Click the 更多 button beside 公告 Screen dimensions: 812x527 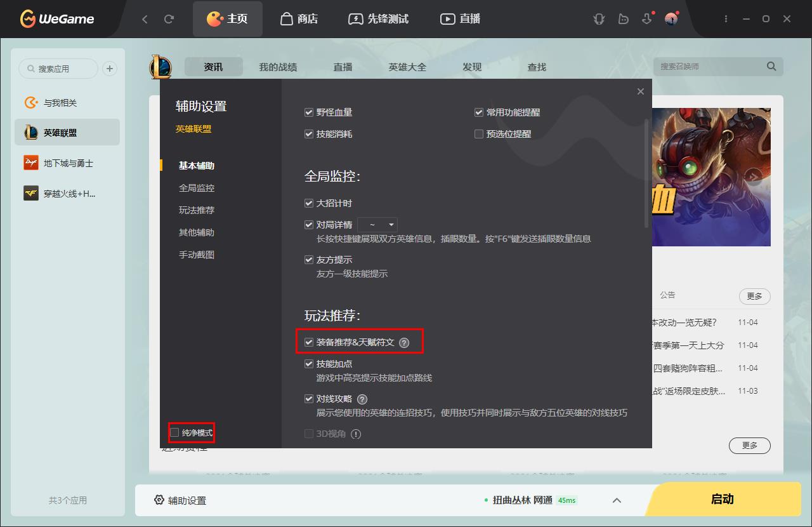pos(754,296)
